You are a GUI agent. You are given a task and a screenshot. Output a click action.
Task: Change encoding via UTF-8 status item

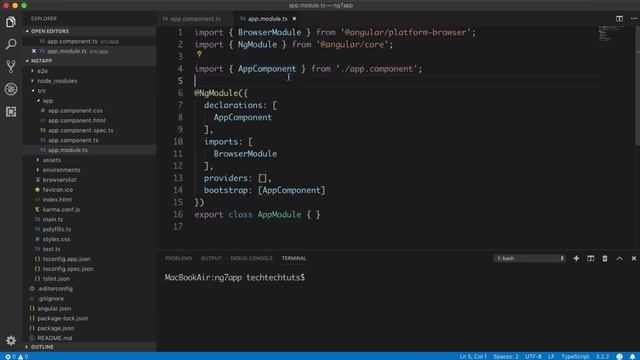tap(533, 356)
